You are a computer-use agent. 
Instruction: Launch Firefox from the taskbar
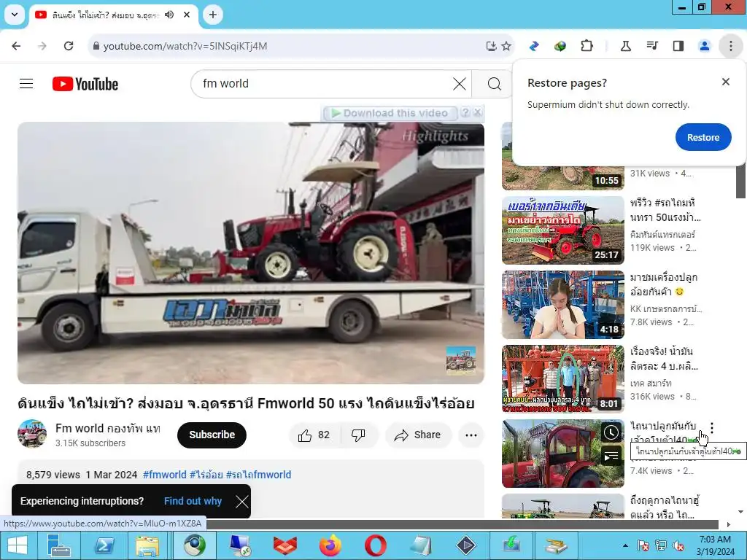coord(330,545)
